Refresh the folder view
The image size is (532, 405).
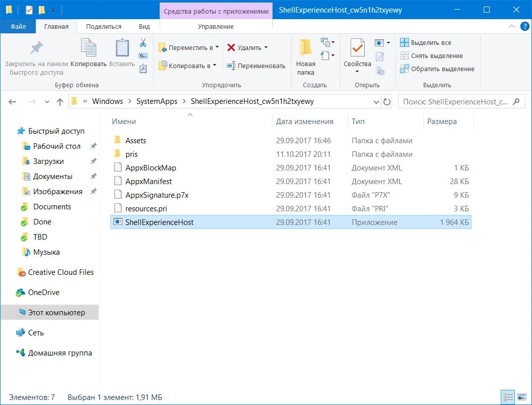pyautogui.click(x=387, y=101)
